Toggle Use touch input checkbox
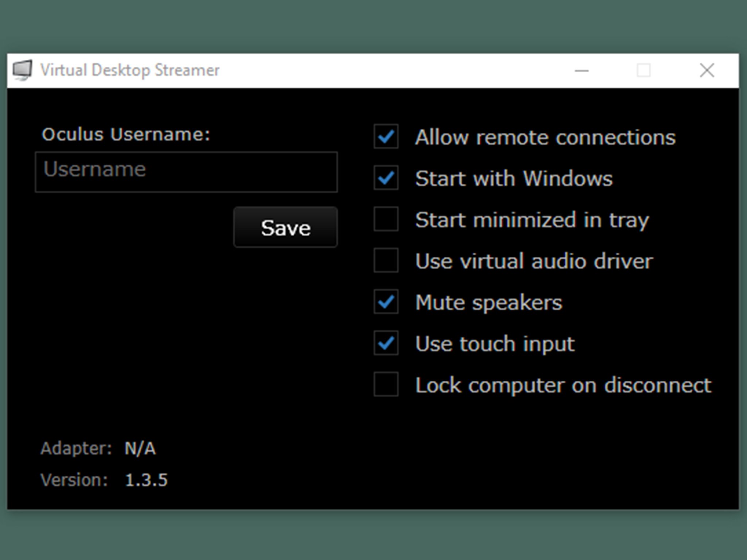The image size is (747, 560). coord(386,343)
